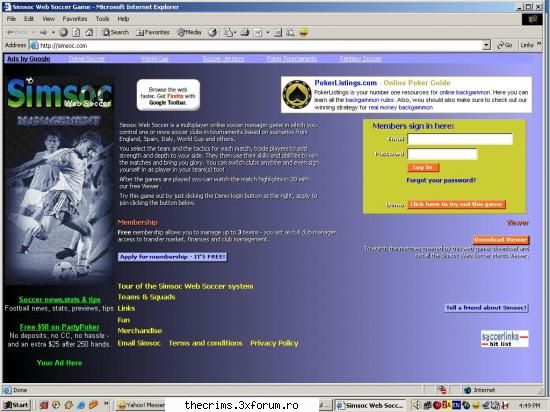Select the Simsoc Web Socc... taskbar button
The image size is (550, 412).
pos(370,405)
